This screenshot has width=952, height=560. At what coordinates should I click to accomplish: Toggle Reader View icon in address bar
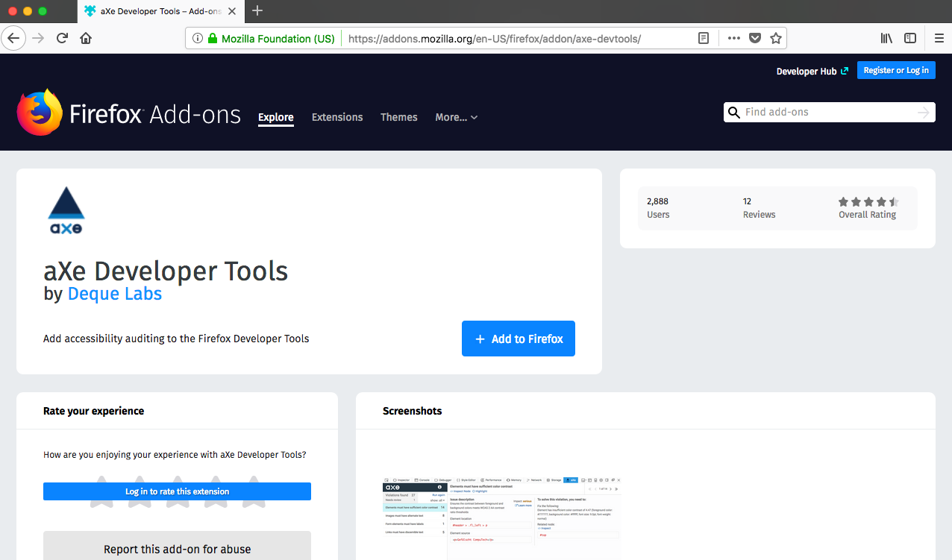point(704,38)
